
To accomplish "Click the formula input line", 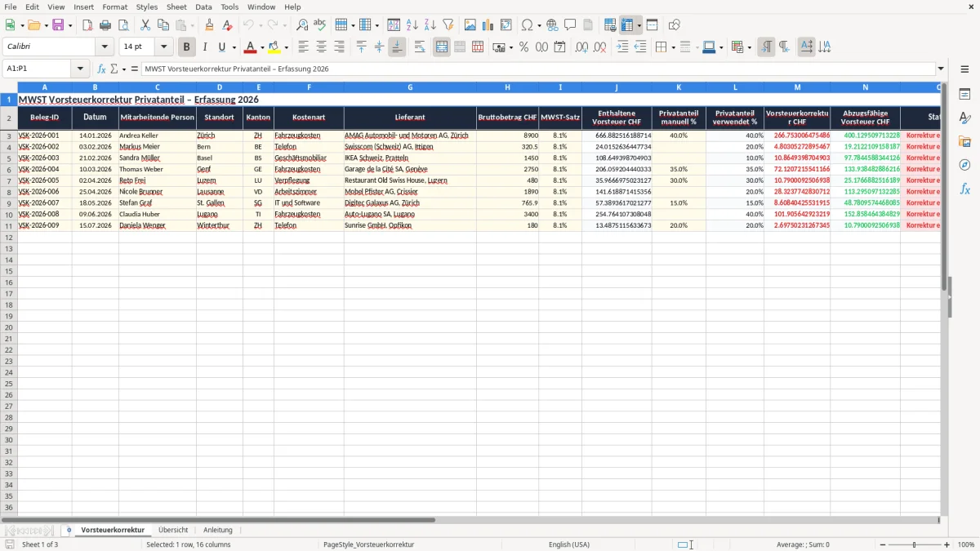I will (538, 69).
